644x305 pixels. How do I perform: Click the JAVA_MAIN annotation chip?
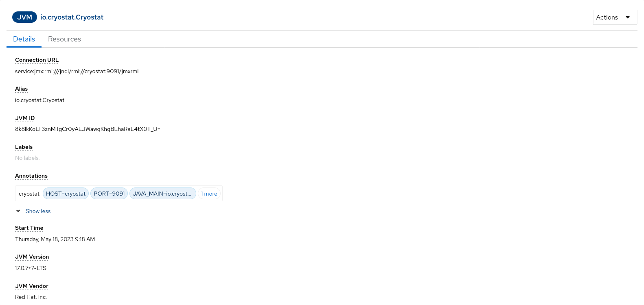[x=162, y=194]
